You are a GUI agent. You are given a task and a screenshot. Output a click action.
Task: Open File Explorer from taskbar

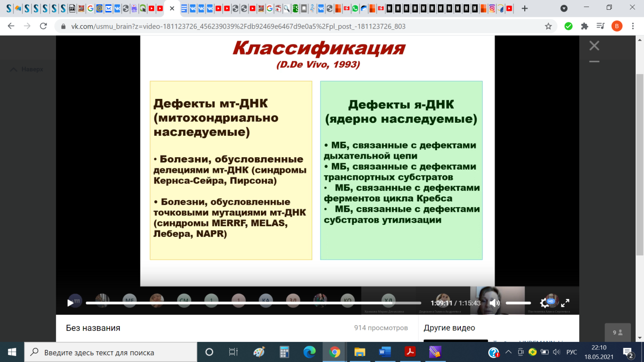(x=360, y=352)
